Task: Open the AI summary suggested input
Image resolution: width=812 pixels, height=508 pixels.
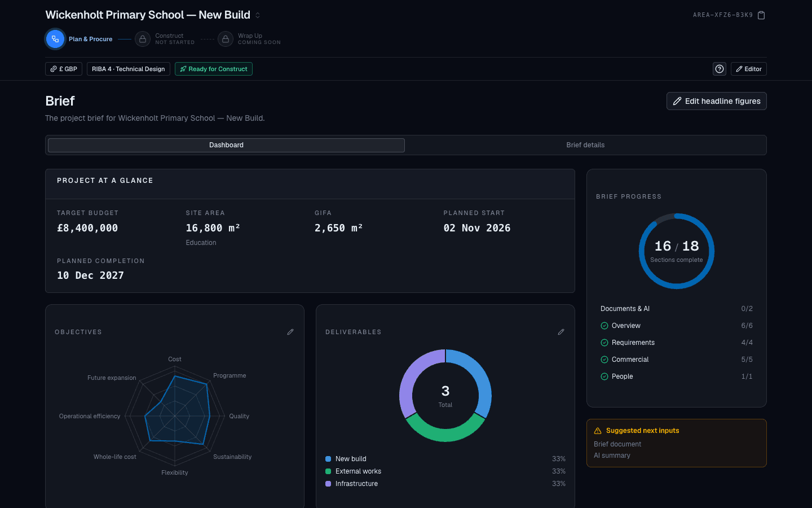Action: click(x=612, y=456)
